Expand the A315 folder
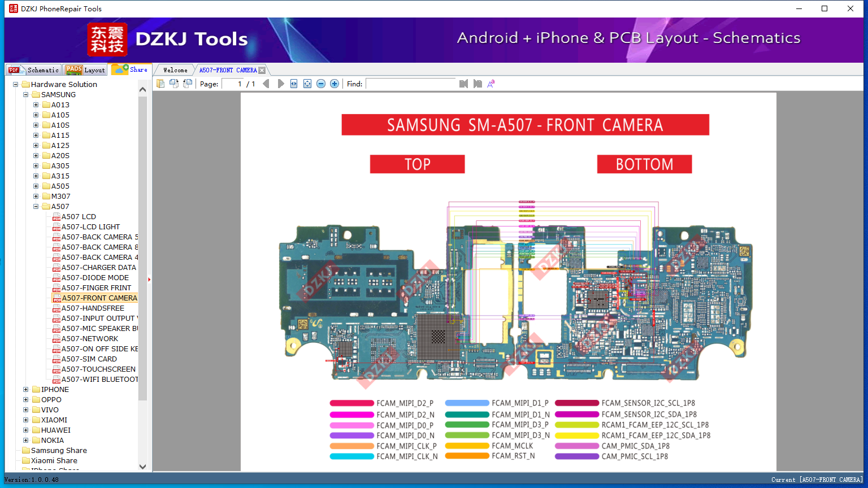Viewport: 868px width, 488px height. pyautogui.click(x=36, y=176)
